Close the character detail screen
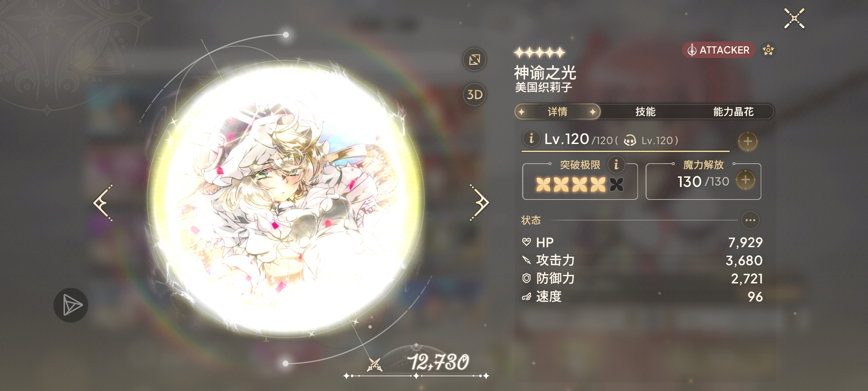Image resolution: width=868 pixels, height=391 pixels. [x=794, y=18]
